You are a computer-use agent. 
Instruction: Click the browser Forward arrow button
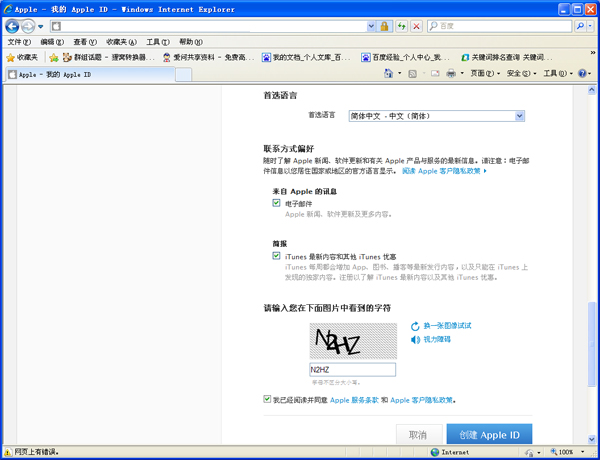point(28,26)
